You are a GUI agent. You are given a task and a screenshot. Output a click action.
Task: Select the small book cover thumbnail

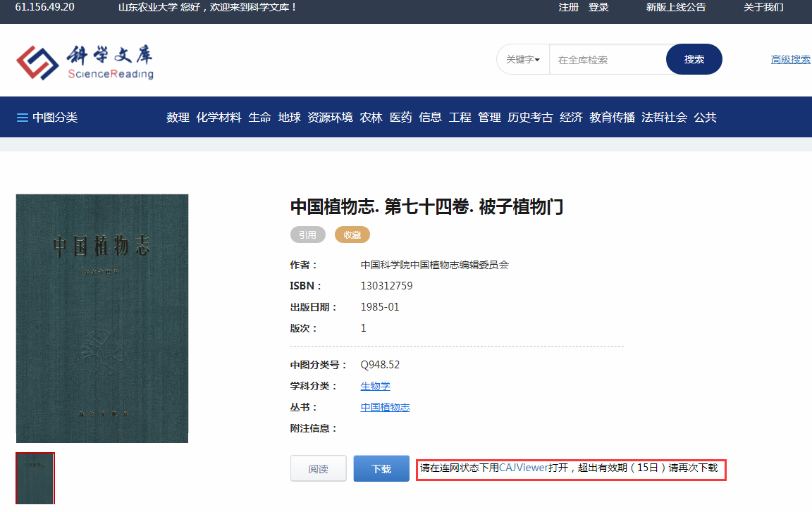[35, 479]
